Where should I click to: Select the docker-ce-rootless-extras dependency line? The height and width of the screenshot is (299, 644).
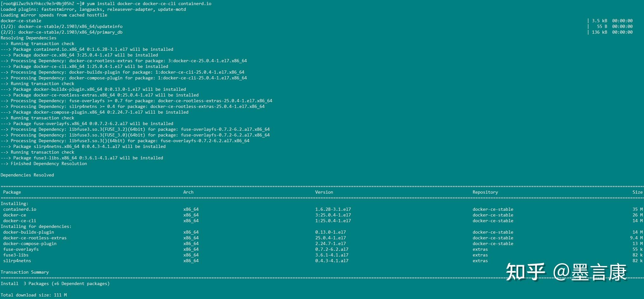coord(35,238)
